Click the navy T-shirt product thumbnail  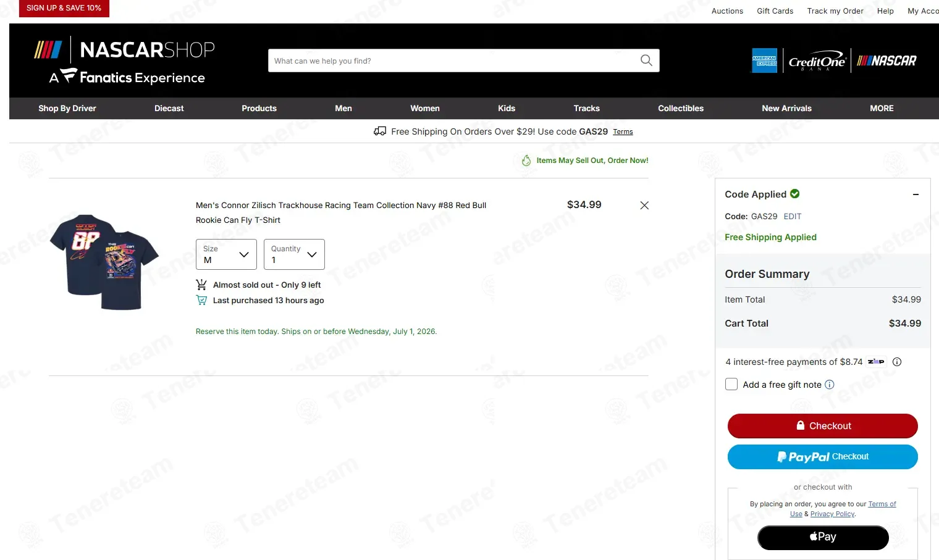pyautogui.click(x=104, y=262)
